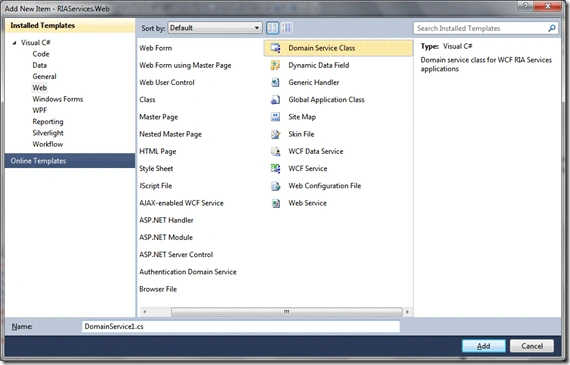Open the Sort by dropdown

click(x=214, y=28)
